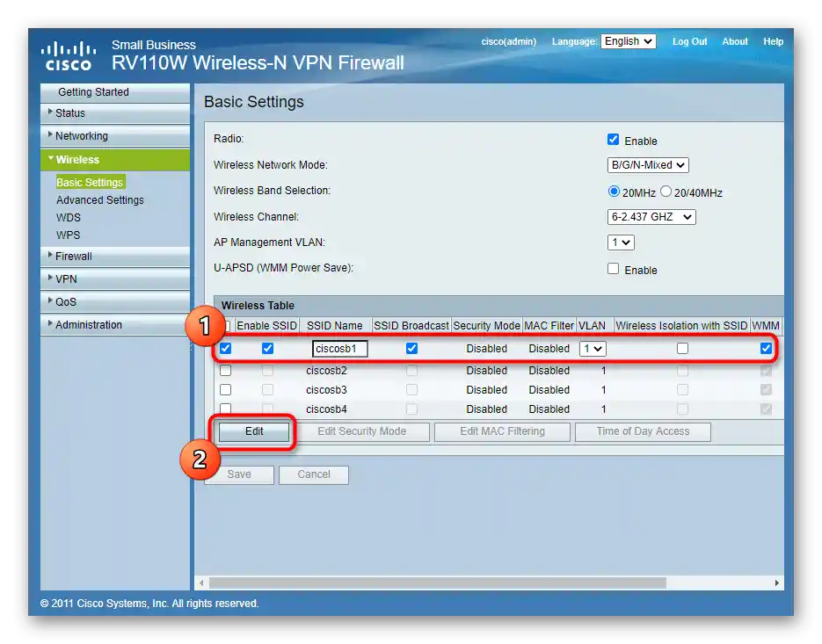This screenshot has width=822, height=644.
Task: Expand the QoS section
Action: (115, 302)
